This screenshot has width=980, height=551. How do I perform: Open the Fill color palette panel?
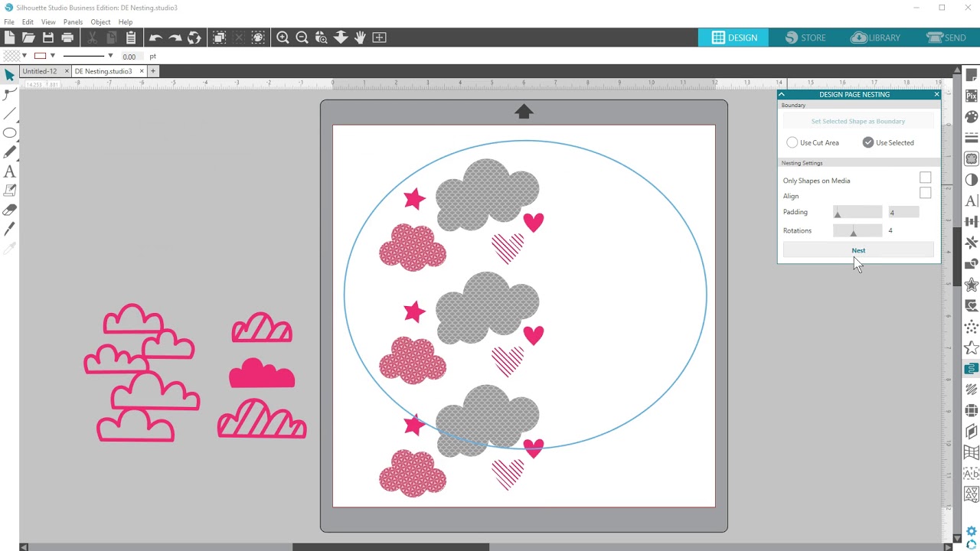tap(972, 117)
